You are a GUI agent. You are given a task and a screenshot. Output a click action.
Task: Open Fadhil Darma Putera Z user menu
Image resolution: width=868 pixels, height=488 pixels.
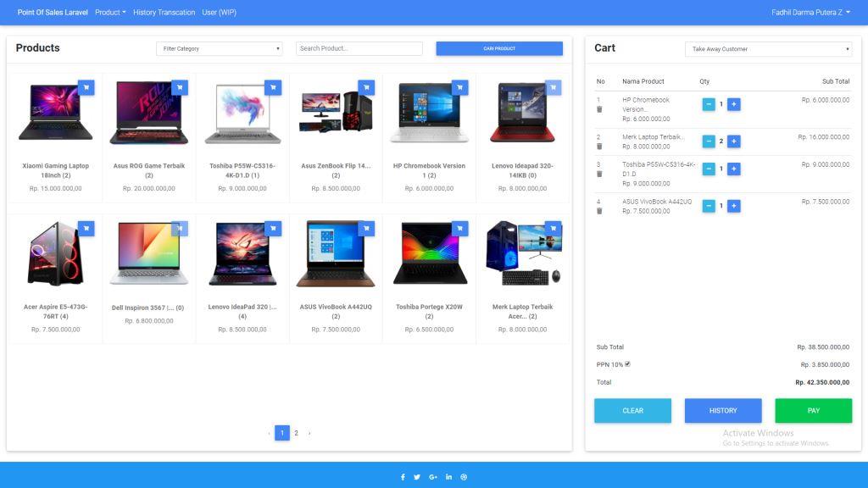pyautogui.click(x=810, y=12)
